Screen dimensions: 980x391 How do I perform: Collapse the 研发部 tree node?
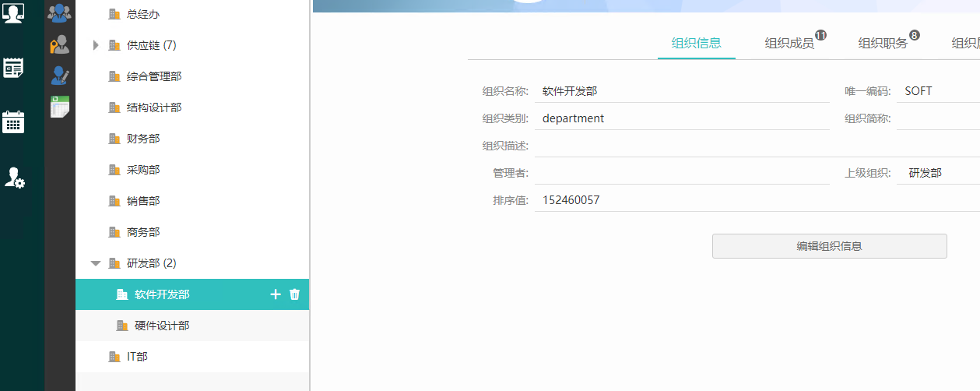point(96,263)
